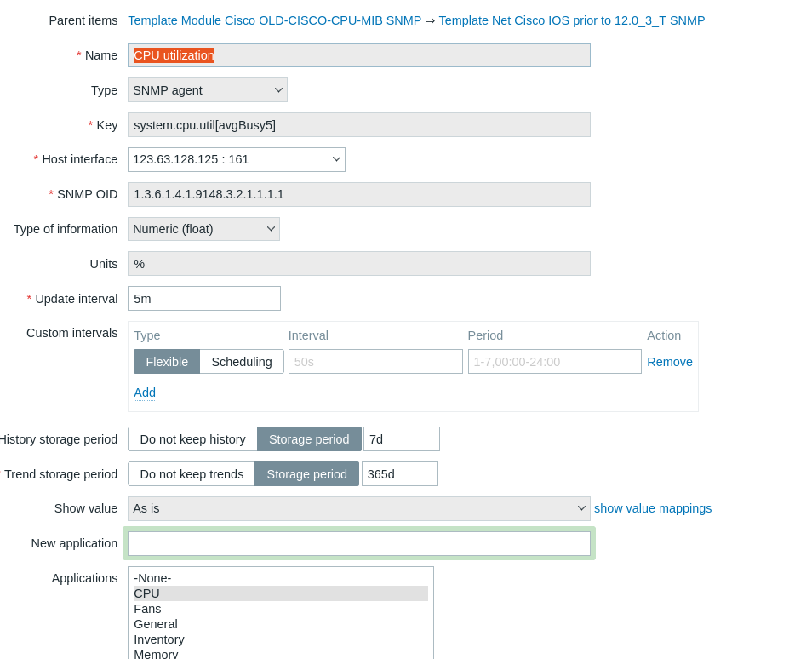The height and width of the screenshot is (659, 812).
Task: Focus the Update interval input field
Action: pyautogui.click(x=203, y=299)
